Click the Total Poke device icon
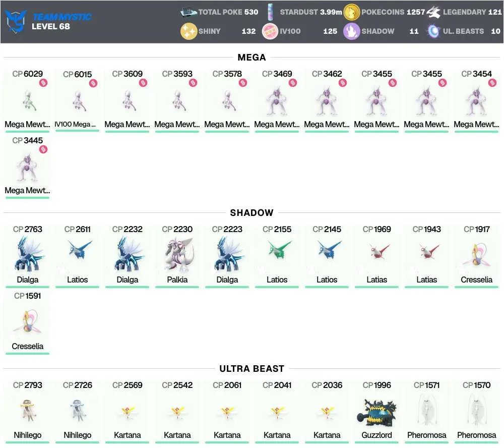 pos(188,12)
